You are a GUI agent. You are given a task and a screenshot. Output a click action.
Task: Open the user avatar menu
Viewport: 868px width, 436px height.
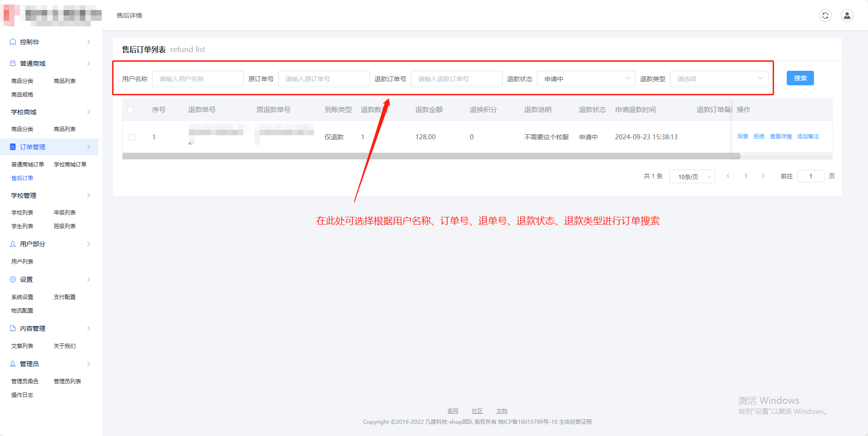point(847,15)
